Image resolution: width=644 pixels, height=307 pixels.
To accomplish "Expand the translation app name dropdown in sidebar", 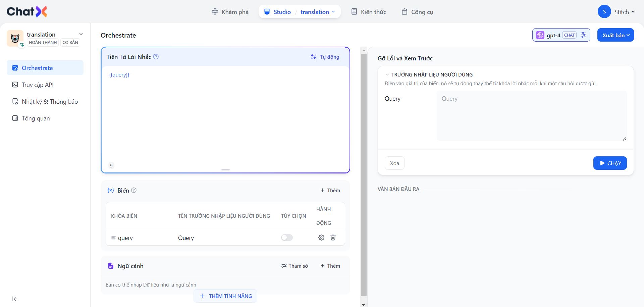I will click(81, 34).
